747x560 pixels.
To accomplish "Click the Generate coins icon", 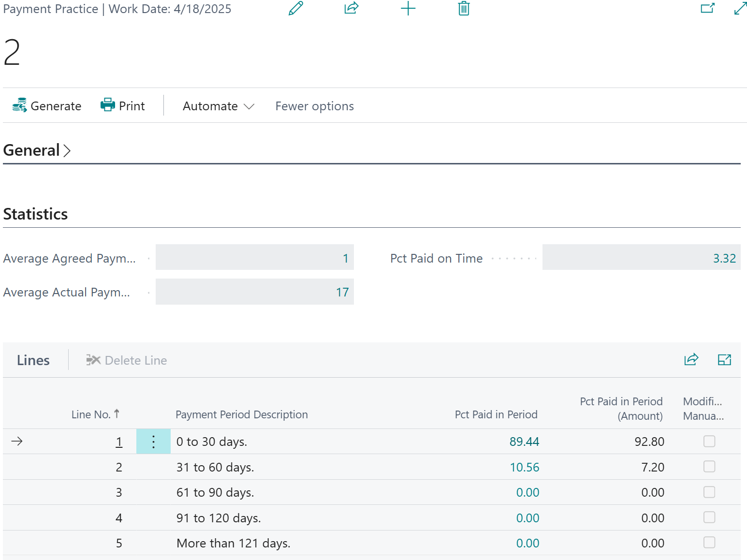I will tap(19, 105).
